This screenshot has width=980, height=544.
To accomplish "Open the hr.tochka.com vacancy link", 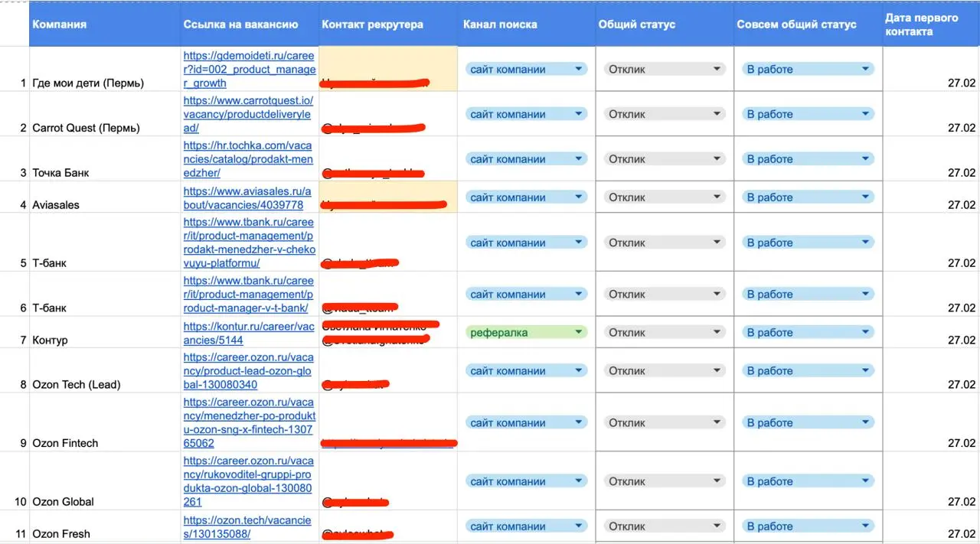I will 248,159.
